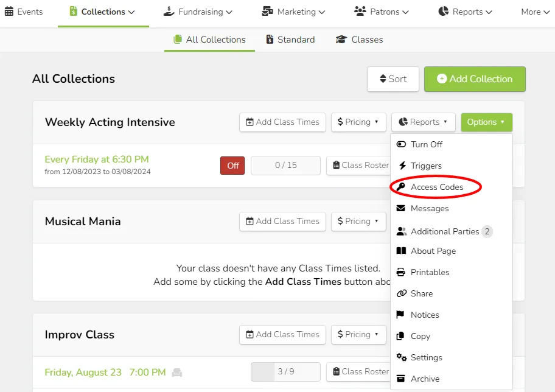Open Pricing dropdown for Improv Class
555x392 pixels.
point(358,335)
